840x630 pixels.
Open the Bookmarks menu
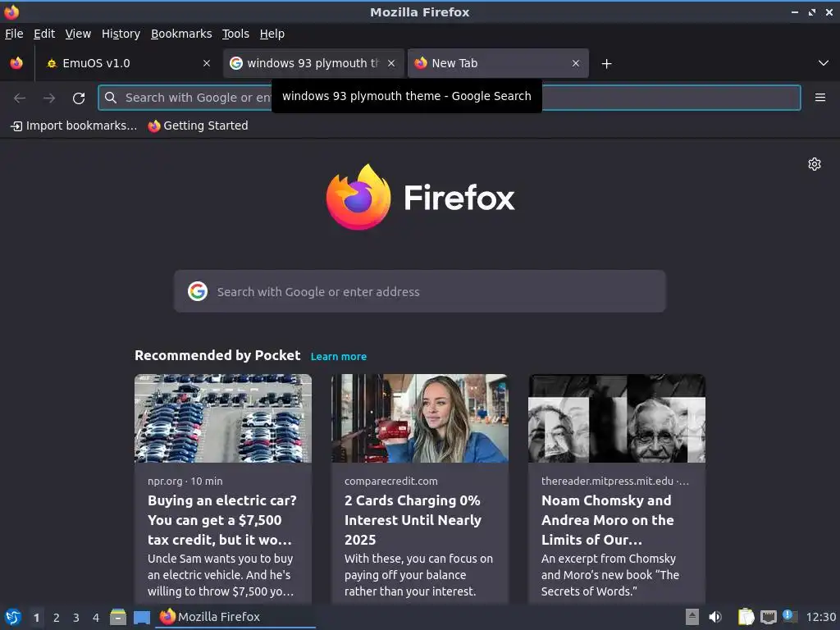tap(181, 34)
